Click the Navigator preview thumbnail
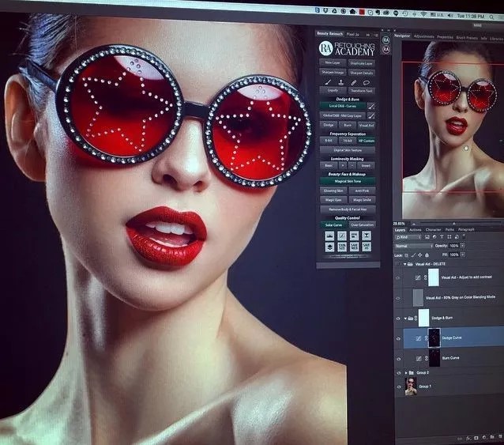 coord(453,130)
